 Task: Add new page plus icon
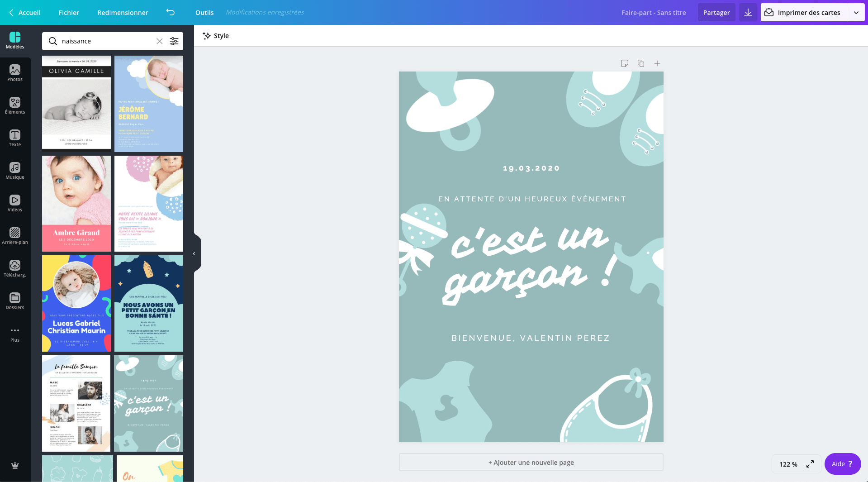(x=657, y=63)
